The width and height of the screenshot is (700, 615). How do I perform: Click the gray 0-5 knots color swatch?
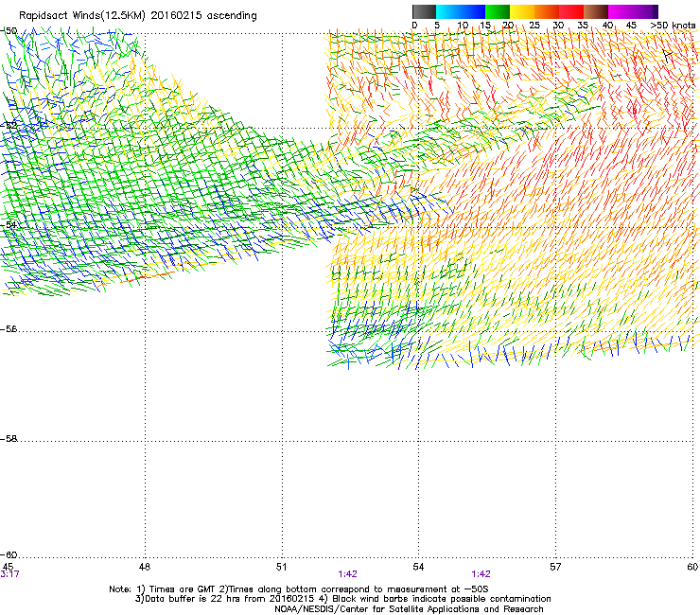(424, 11)
